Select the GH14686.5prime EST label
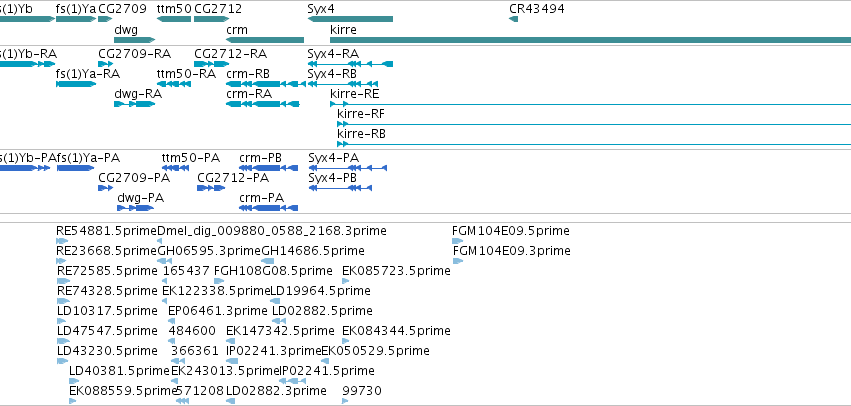The height and width of the screenshot is (406, 851). click(313, 251)
